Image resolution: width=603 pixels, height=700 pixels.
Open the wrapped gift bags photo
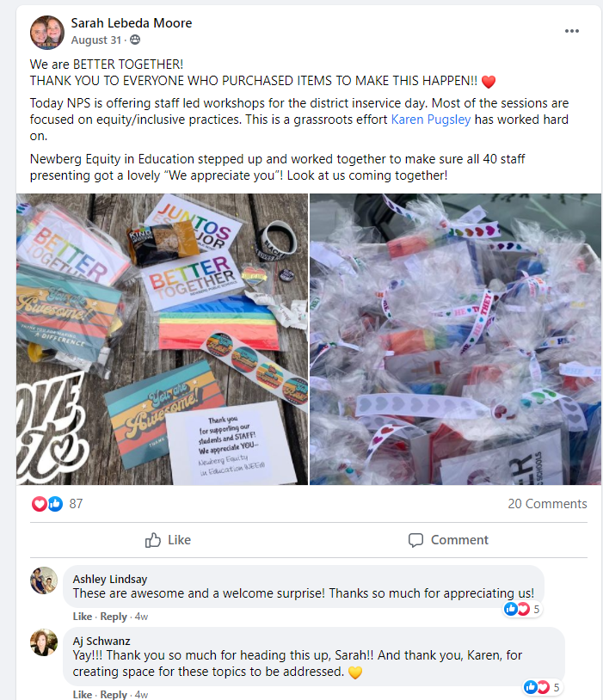455,340
